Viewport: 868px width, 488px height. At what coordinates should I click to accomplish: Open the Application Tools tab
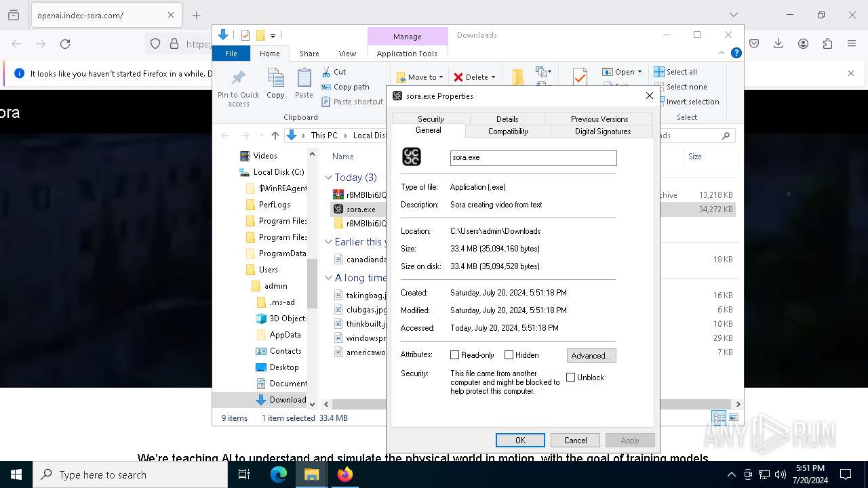click(x=407, y=54)
